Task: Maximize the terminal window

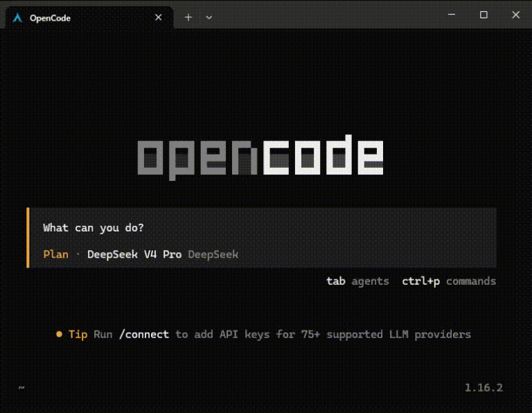Action: coord(484,15)
